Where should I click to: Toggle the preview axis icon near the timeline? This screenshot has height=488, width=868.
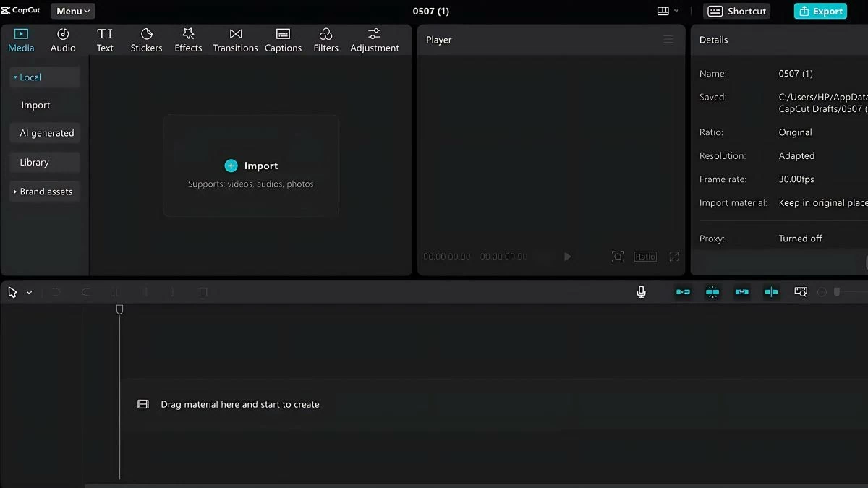(x=799, y=291)
